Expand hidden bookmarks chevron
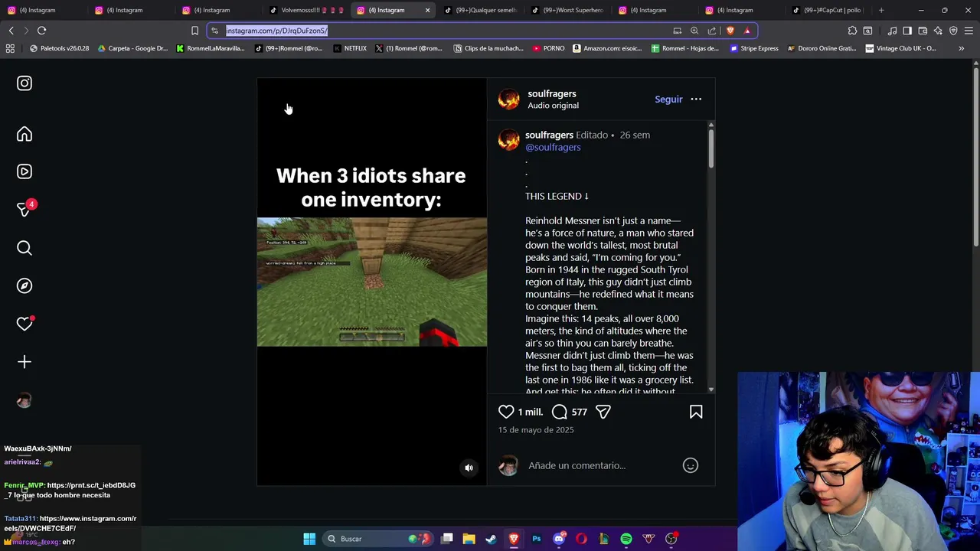 (x=962, y=48)
